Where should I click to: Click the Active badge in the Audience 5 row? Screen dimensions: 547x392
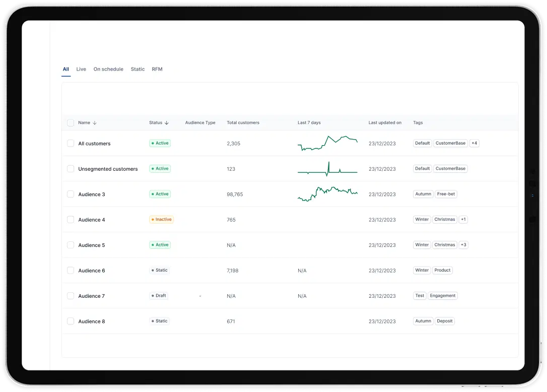pos(160,245)
